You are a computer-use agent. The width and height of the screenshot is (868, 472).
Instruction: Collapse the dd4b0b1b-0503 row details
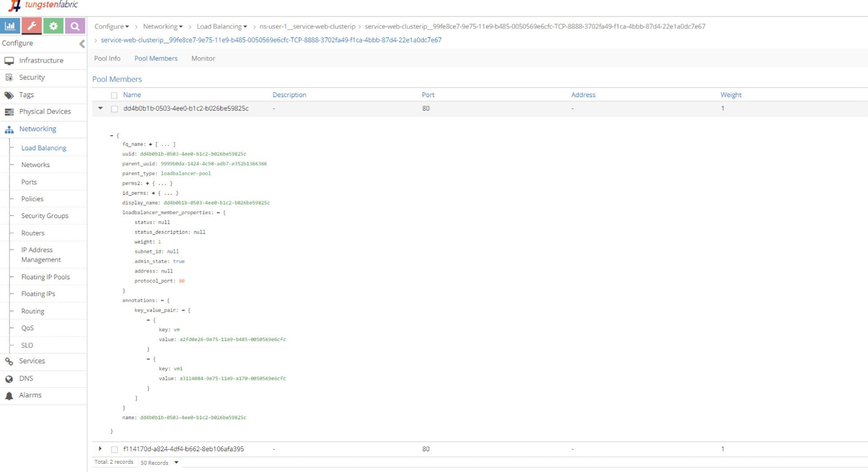100,108
